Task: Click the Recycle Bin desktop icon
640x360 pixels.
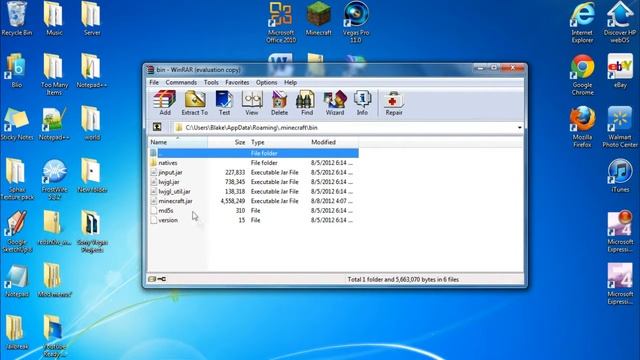Action: 16,19
